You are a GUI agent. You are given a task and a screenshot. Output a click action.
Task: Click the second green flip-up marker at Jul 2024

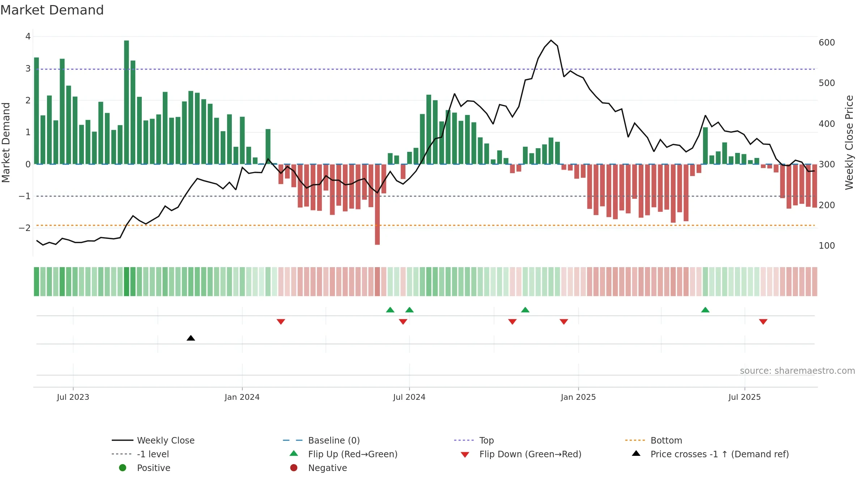pos(409,310)
